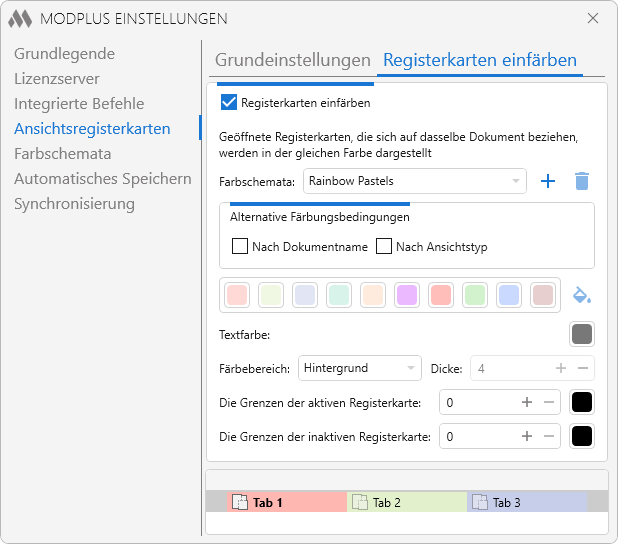The image size is (618, 544).
Task: Decrease inactive Registerkarte border value
Action: tap(549, 436)
